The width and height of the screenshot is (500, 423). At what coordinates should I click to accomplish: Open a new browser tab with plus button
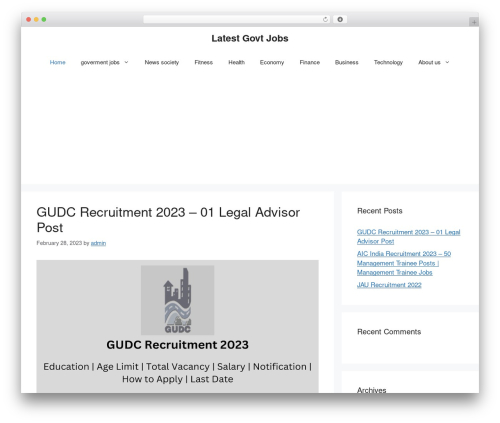click(x=474, y=22)
